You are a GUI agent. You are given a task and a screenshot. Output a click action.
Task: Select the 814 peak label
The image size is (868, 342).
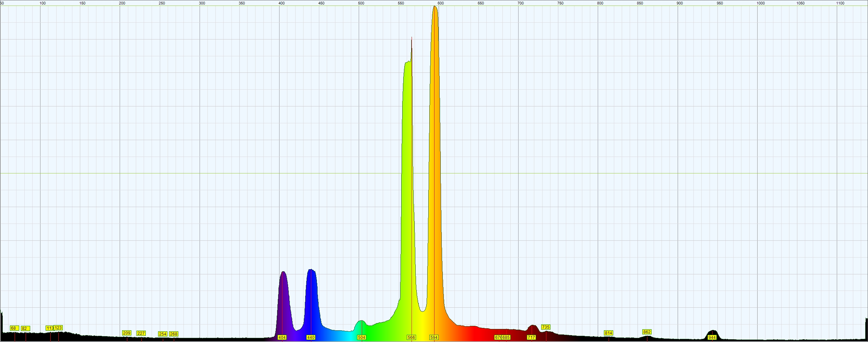click(x=608, y=333)
